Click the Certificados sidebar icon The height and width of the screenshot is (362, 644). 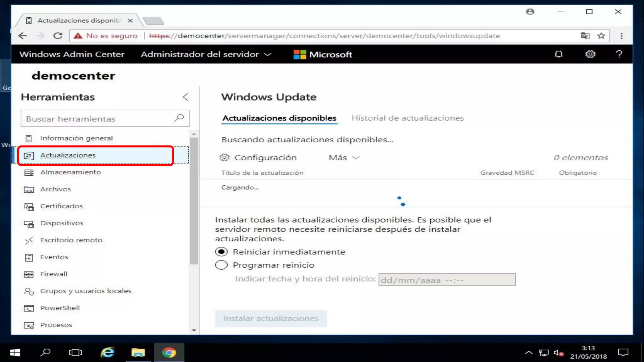tap(29, 206)
